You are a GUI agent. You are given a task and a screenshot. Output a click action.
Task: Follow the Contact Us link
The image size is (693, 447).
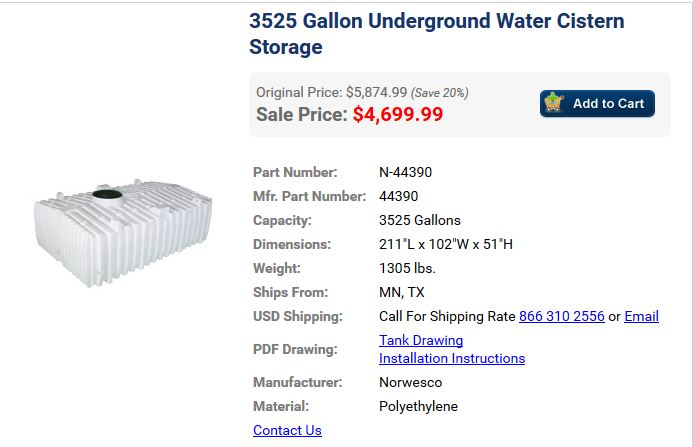[287, 430]
